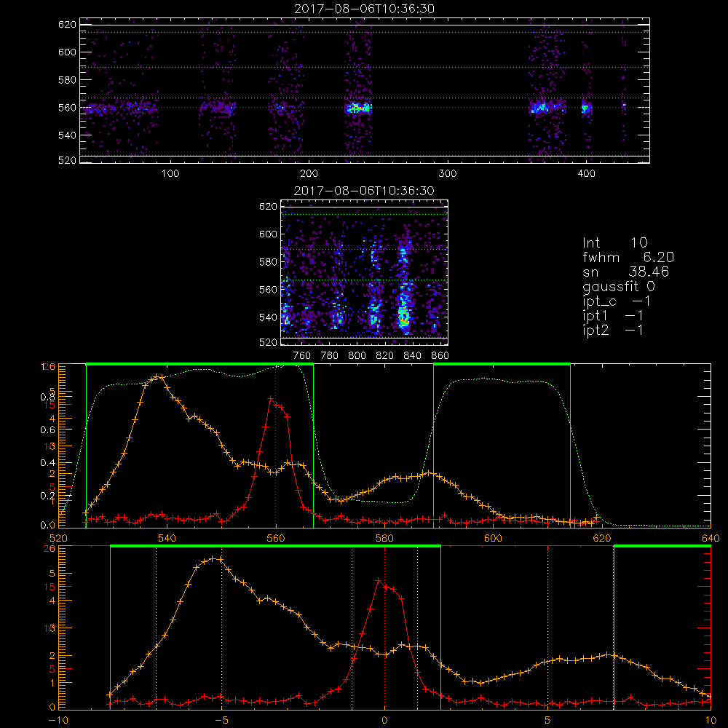Click the 'ipt2 -1' parameter line
Screen dimensions: 728x728
[613, 330]
